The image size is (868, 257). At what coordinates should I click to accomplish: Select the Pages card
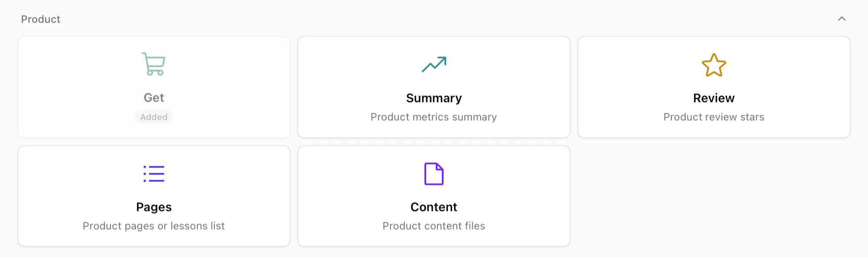(x=153, y=195)
